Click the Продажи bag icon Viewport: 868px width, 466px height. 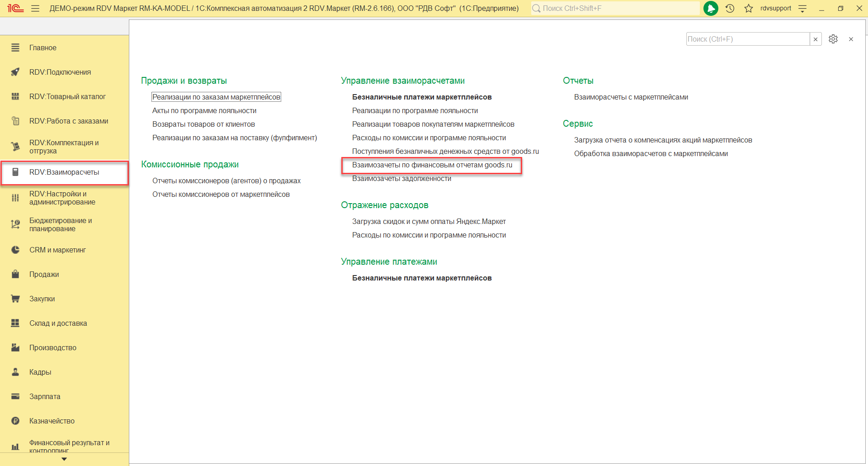pos(15,274)
